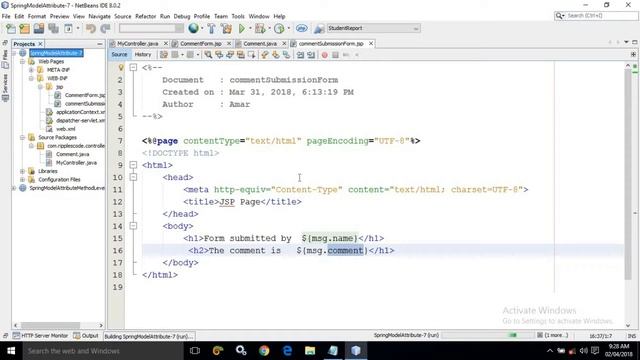Click the Toggle Bookmark editor toolbar icon
Viewport: 640px width, 360px height.
click(287, 55)
